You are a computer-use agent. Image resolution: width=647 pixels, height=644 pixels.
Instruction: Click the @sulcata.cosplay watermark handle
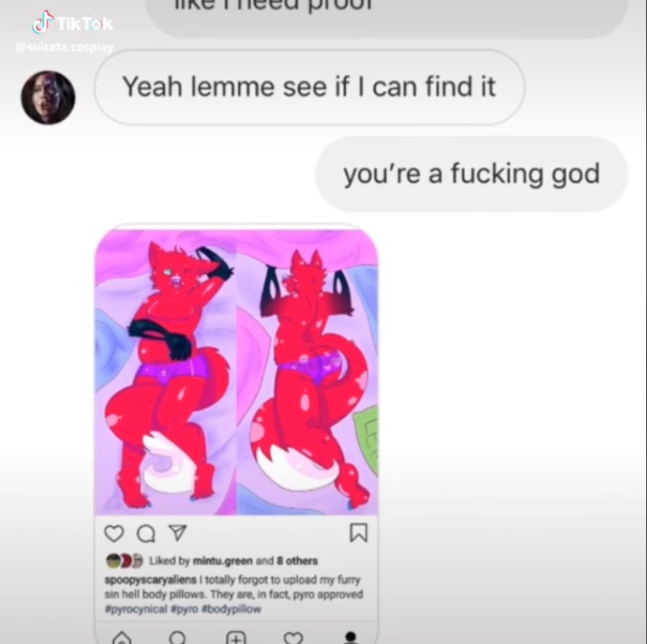pyautogui.click(x=65, y=47)
